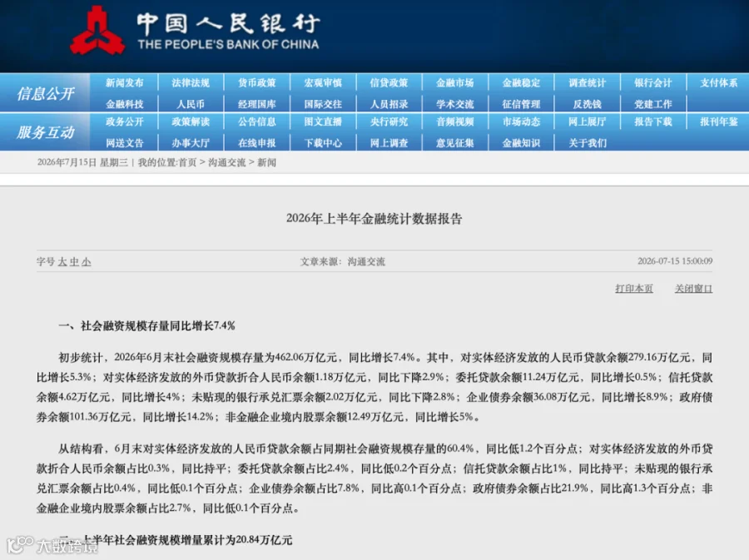Select 公告信息 in service navigation
This screenshot has width=749, height=560.
[x=257, y=121]
